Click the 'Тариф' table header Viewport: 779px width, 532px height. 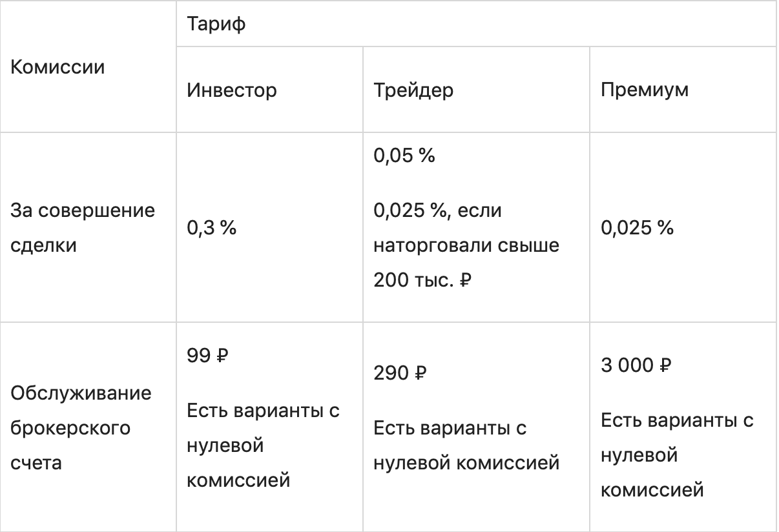pyautogui.click(x=216, y=25)
